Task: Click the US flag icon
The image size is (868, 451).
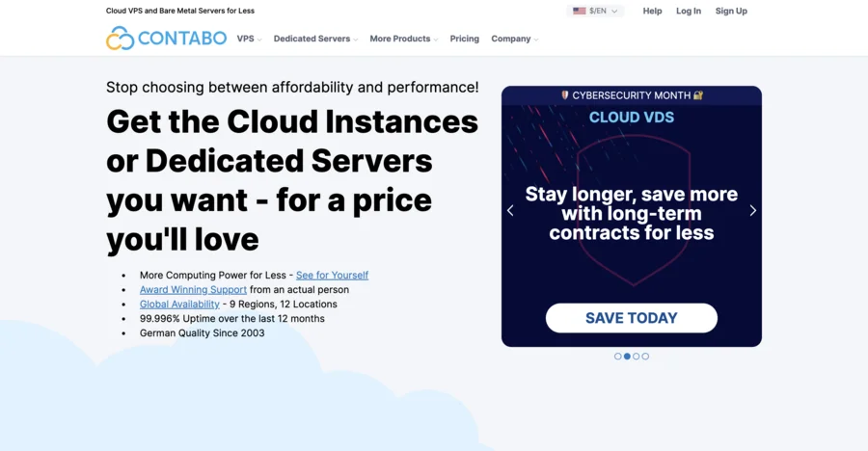Action: click(579, 11)
